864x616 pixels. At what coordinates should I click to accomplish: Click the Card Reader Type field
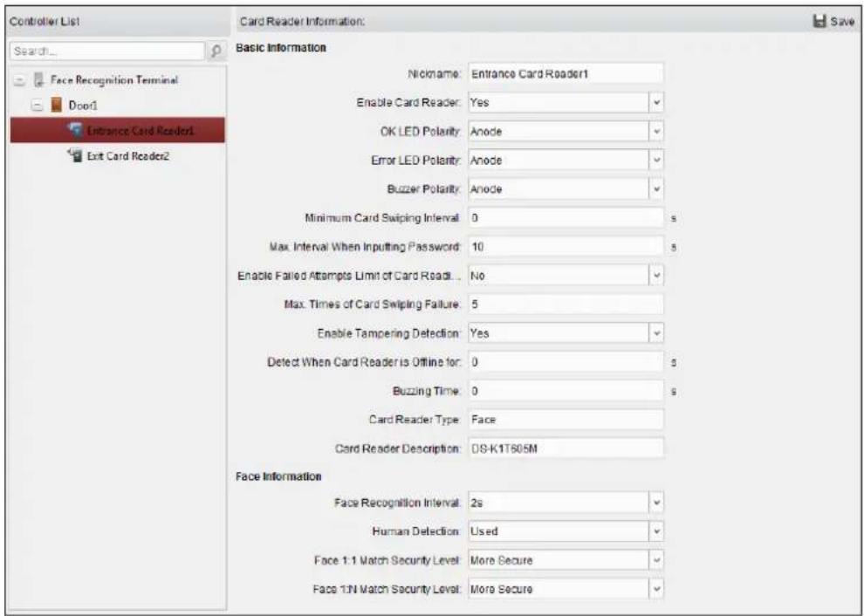point(566,420)
